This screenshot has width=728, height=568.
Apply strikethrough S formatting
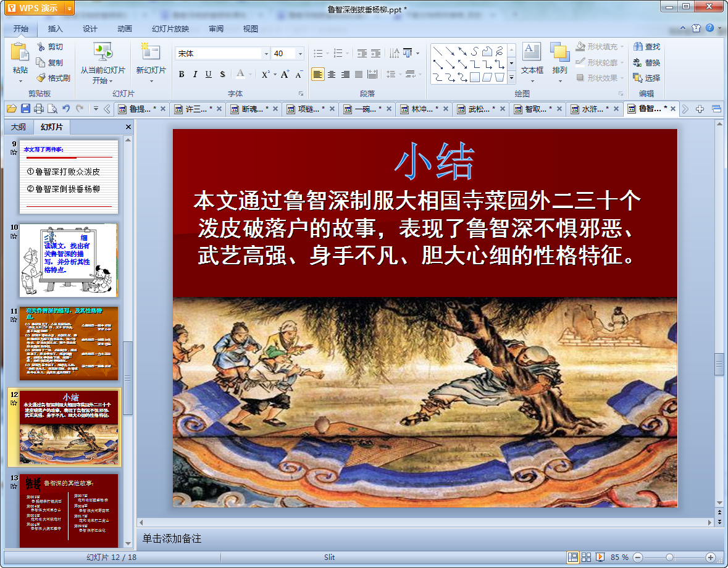(223, 74)
